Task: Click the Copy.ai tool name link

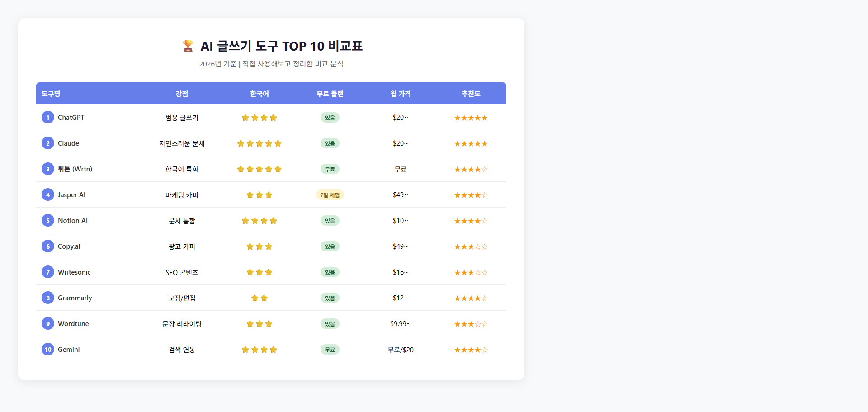Action: 69,246
